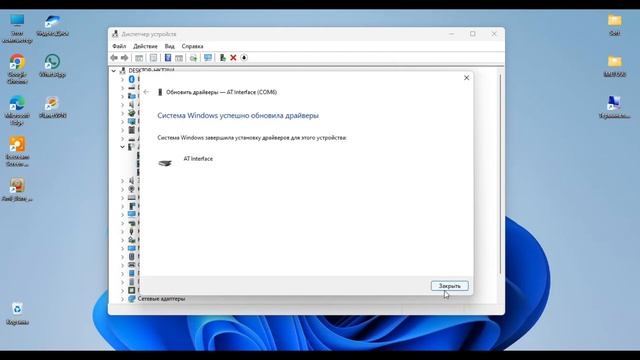
Task: Select the Сетевые адаптеры tree item
Action: (x=161, y=299)
